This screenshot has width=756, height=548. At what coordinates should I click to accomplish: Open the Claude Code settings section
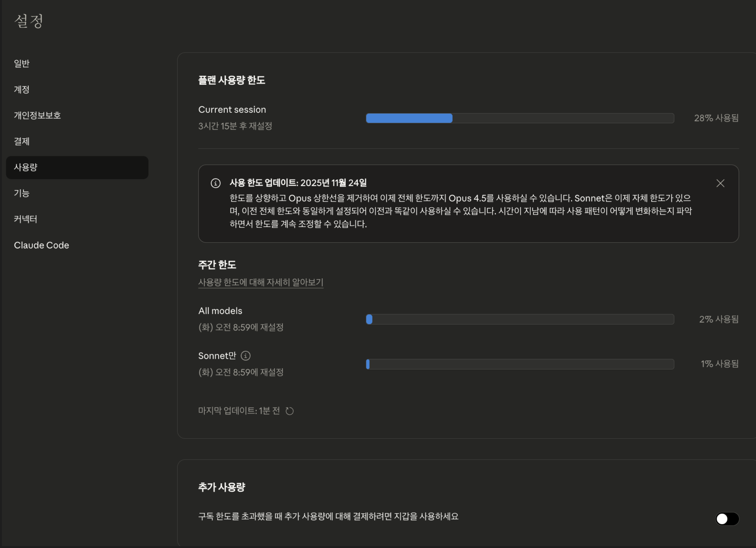pos(41,245)
